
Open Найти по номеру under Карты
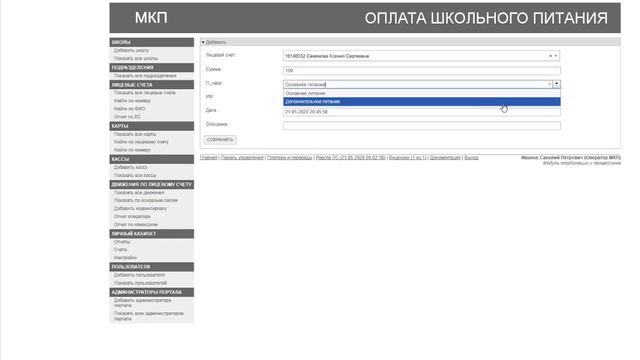pos(132,150)
